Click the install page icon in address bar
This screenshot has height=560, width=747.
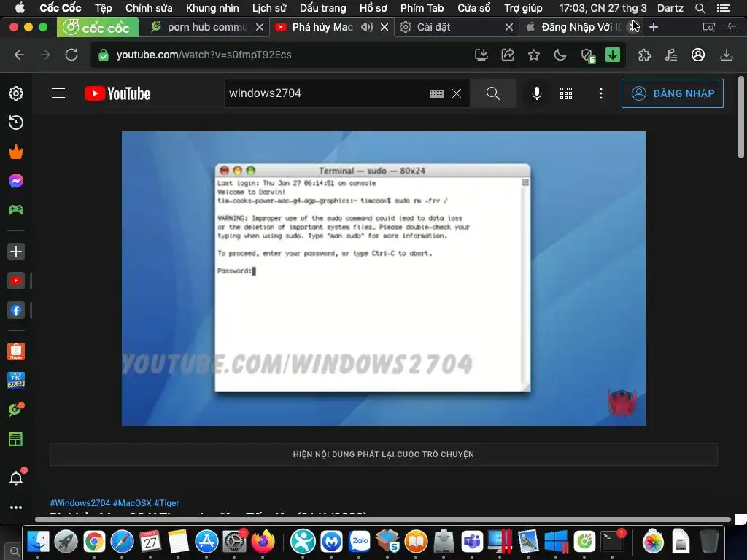[x=481, y=55]
